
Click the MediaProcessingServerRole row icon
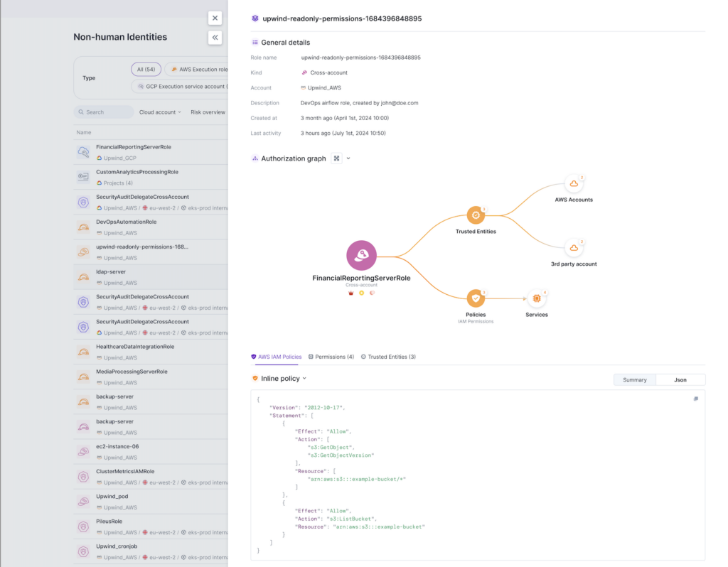click(x=84, y=377)
